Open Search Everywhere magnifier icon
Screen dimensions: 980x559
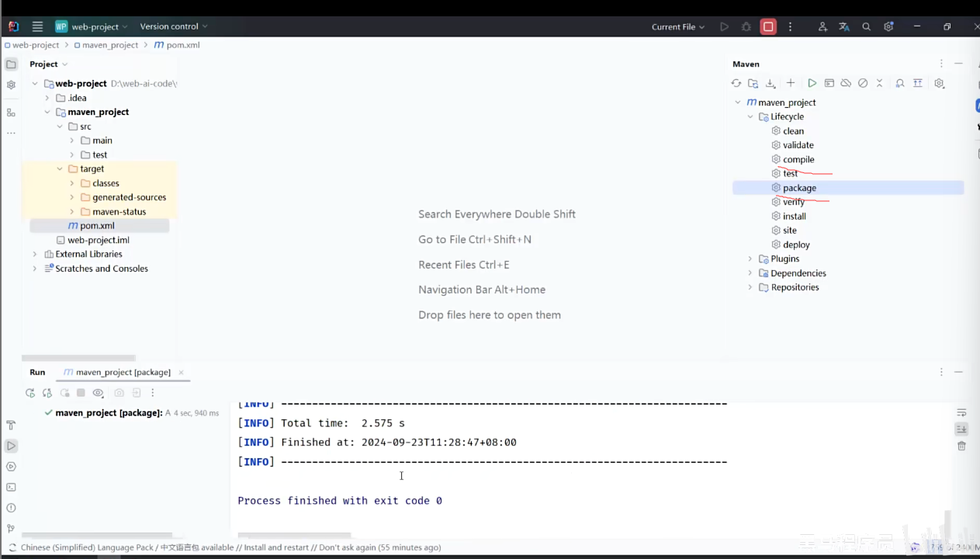tap(866, 26)
